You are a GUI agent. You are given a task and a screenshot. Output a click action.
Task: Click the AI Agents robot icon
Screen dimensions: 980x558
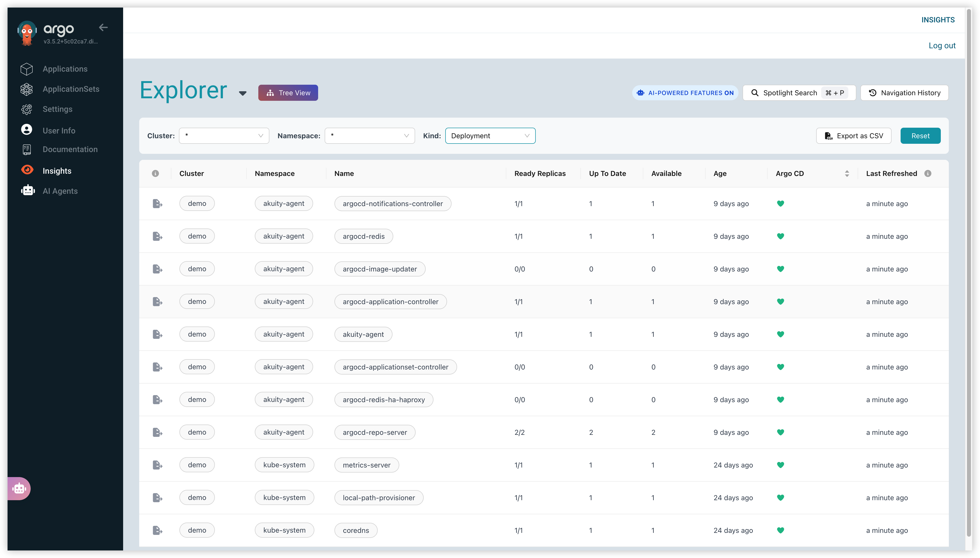[28, 191]
